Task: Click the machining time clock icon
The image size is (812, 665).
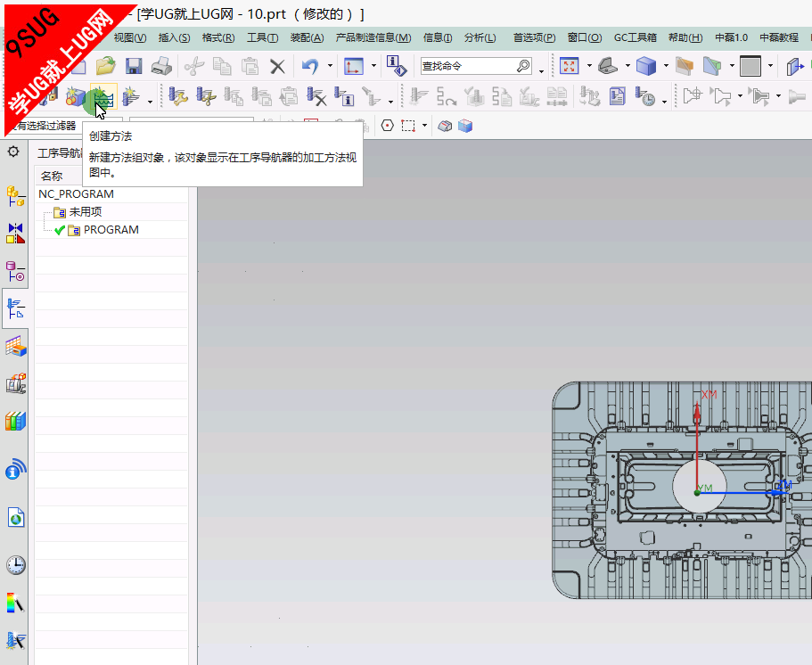Action: pyautogui.click(x=645, y=96)
